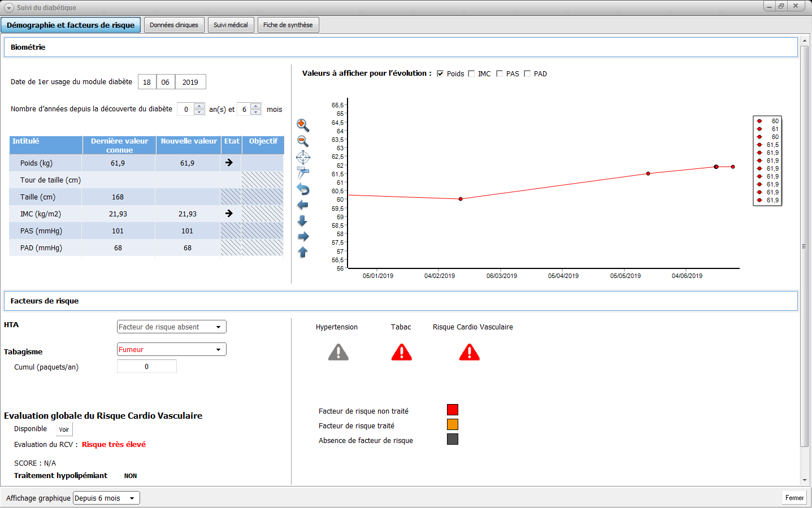Click the red untreated risk factor swatch
The width and height of the screenshot is (812, 508).
[x=453, y=410]
